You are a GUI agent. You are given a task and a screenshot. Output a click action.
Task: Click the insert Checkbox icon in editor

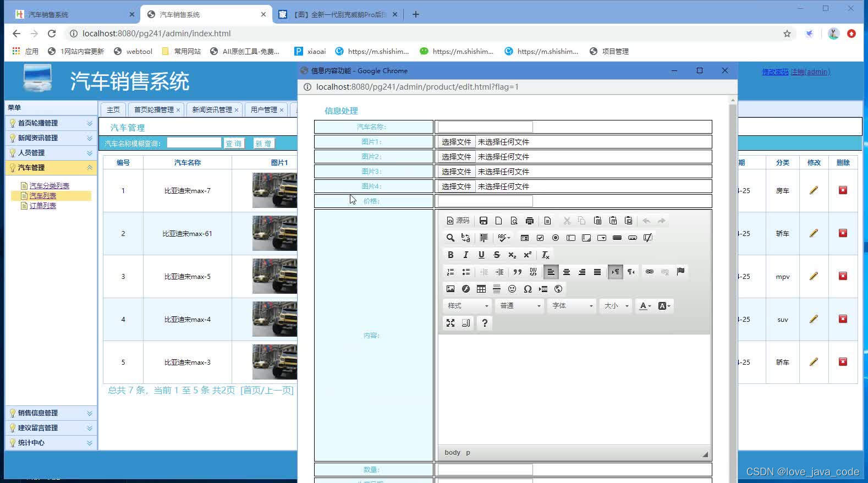coord(540,238)
